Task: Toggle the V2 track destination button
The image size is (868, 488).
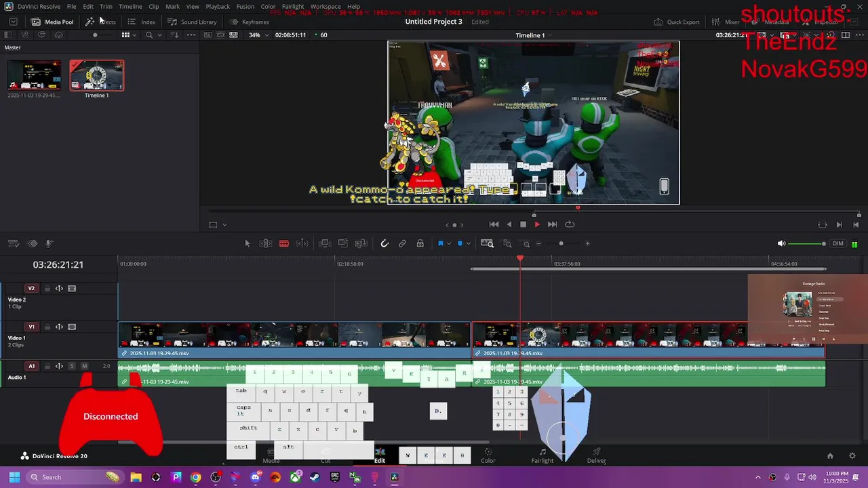Action: 31,288
